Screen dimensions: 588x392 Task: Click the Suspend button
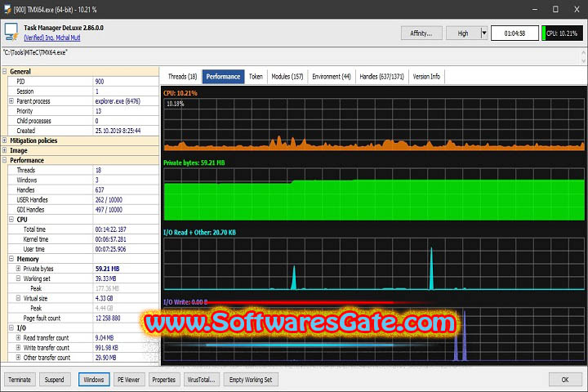(55, 380)
